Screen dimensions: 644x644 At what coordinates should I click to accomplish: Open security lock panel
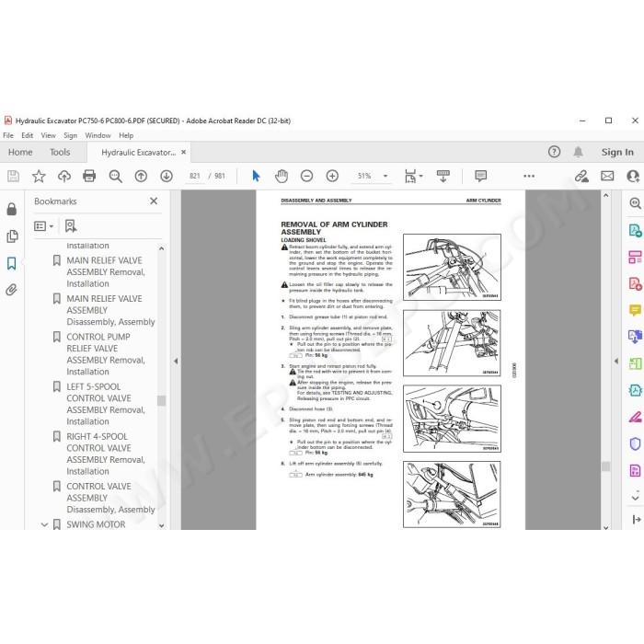[x=11, y=209]
